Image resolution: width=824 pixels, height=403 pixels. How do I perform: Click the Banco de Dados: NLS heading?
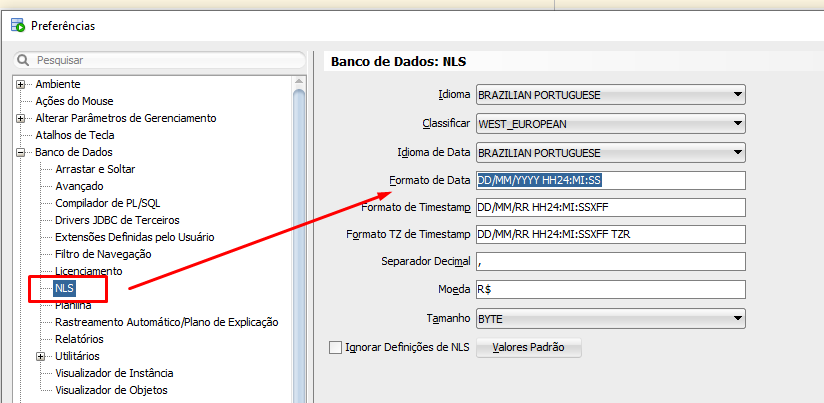pyautogui.click(x=398, y=61)
